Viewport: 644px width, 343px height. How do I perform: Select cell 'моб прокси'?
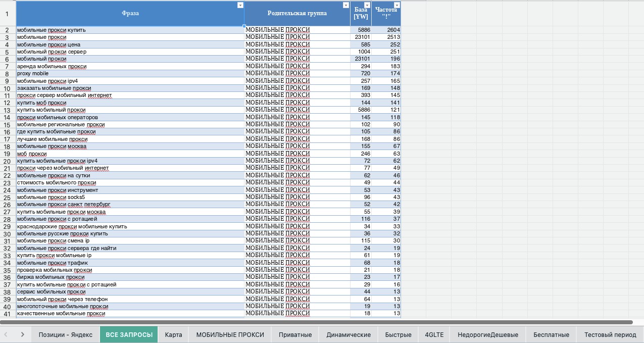point(130,154)
